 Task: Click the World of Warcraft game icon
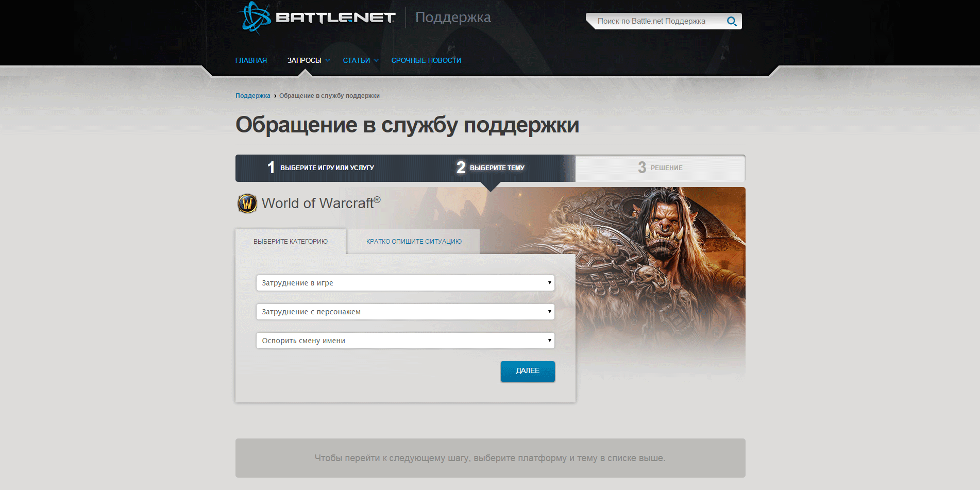click(x=247, y=203)
